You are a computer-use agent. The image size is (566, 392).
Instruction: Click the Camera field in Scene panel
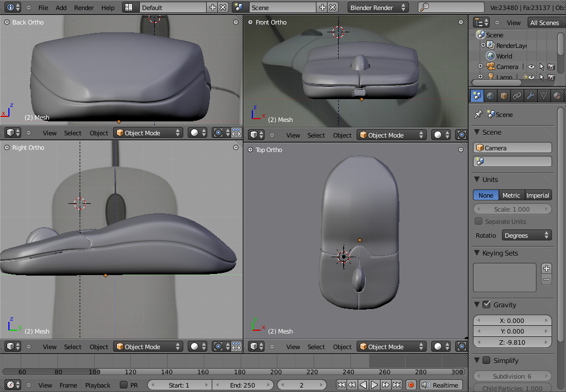point(512,148)
